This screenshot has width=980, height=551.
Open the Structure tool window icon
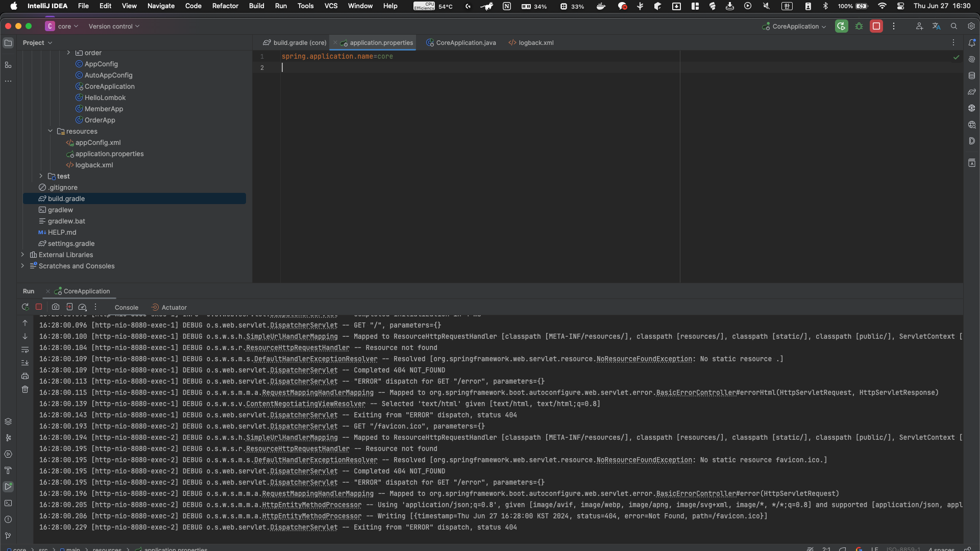[8, 65]
